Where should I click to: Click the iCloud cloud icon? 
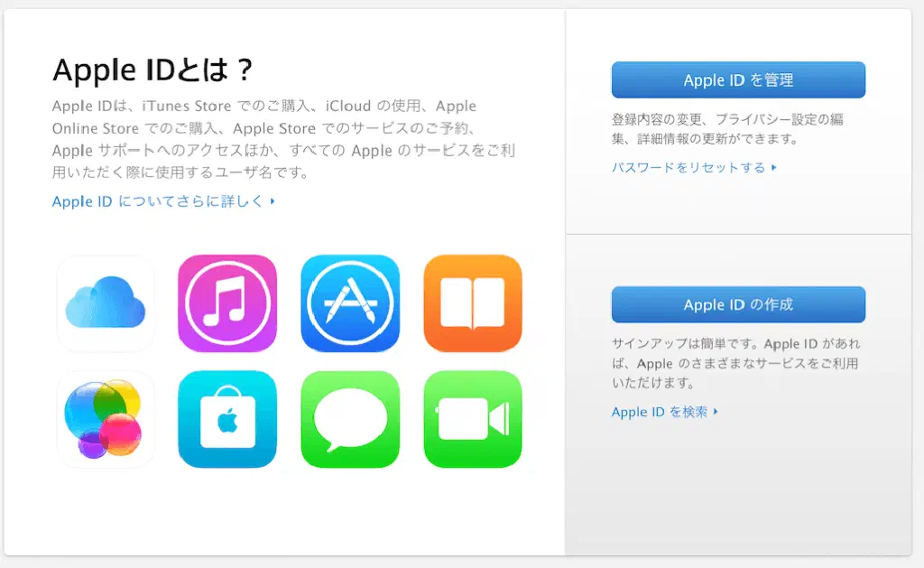106,303
